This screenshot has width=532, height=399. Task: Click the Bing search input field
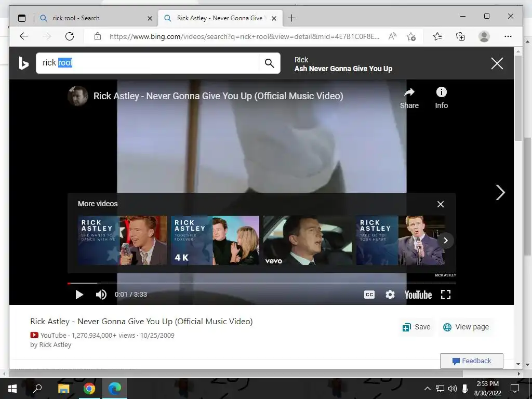[148, 63]
